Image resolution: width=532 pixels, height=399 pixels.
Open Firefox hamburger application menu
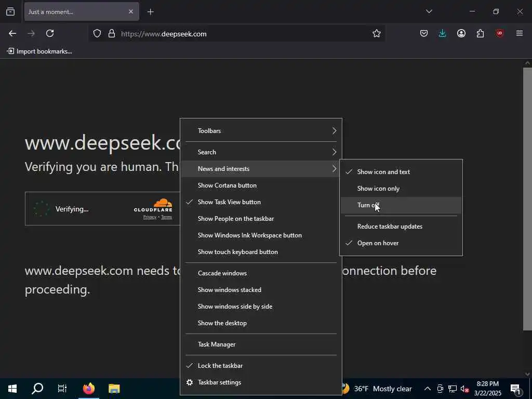click(520, 33)
